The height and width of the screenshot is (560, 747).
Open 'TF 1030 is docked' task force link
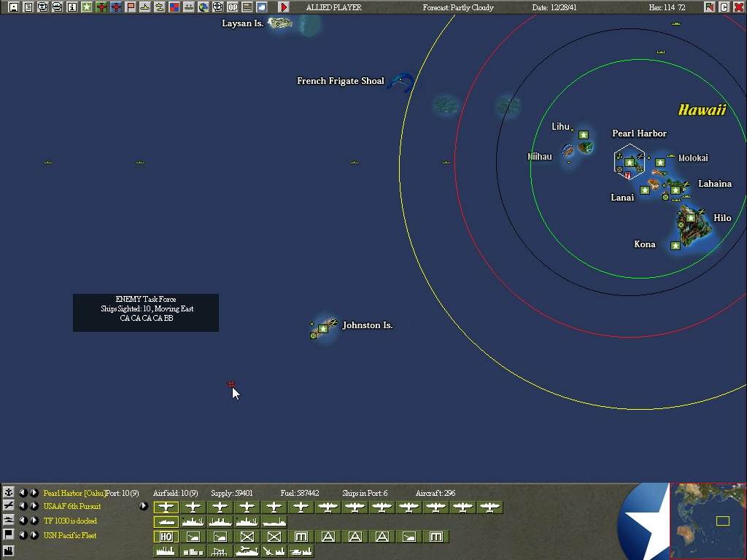[70, 521]
